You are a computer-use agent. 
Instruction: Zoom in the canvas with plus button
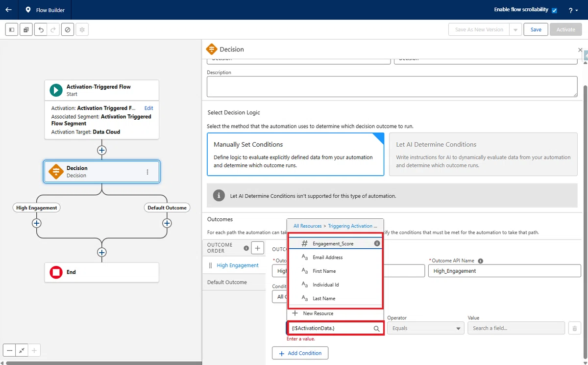34,350
